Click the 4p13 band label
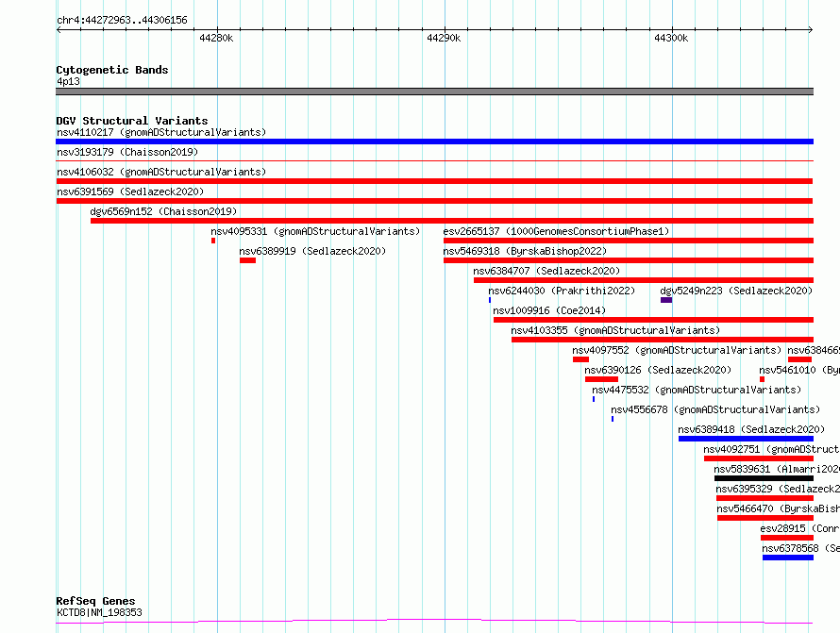 [x=68, y=81]
